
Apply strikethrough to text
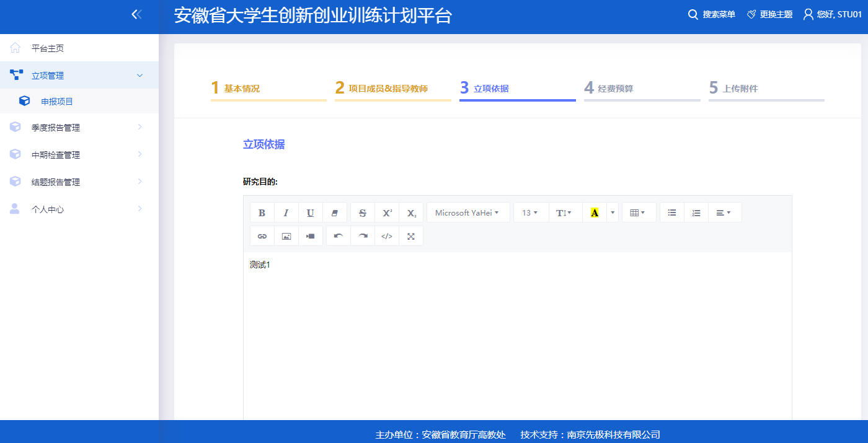[x=363, y=213]
